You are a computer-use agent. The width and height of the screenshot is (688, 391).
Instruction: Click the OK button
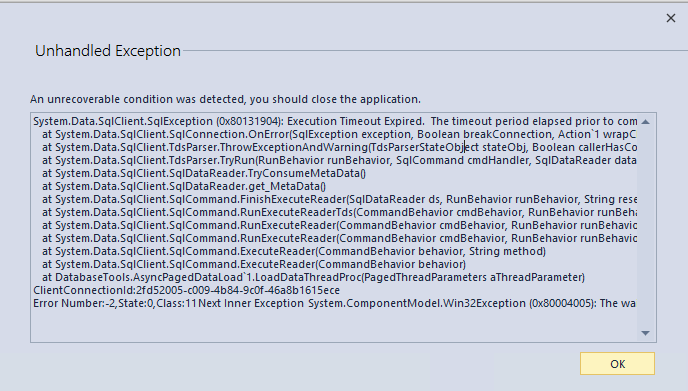[x=617, y=364]
